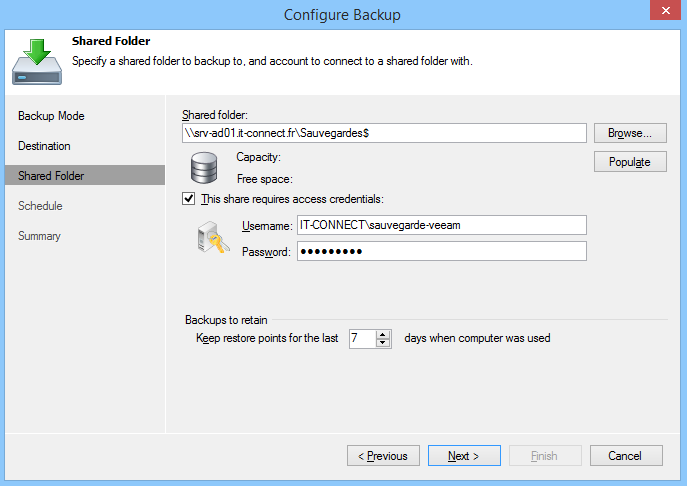Image resolution: width=687 pixels, height=486 pixels.
Task: Select the Summary step in sidebar
Action: (39, 236)
